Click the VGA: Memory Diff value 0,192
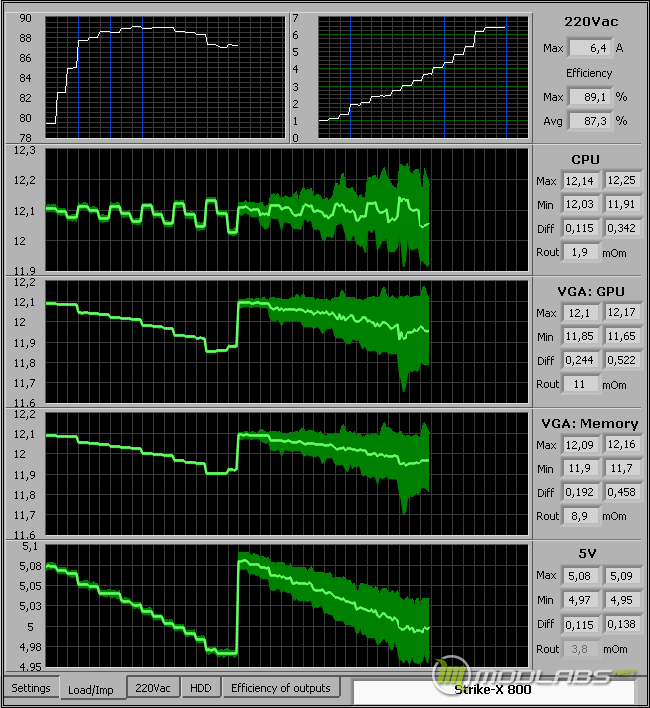 coord(580,492)
